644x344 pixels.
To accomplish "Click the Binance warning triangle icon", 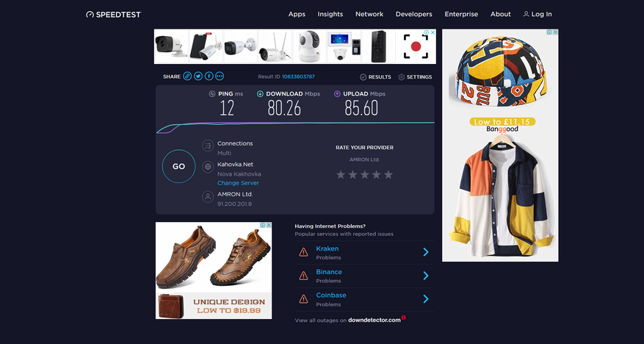I will click(303, 276).
